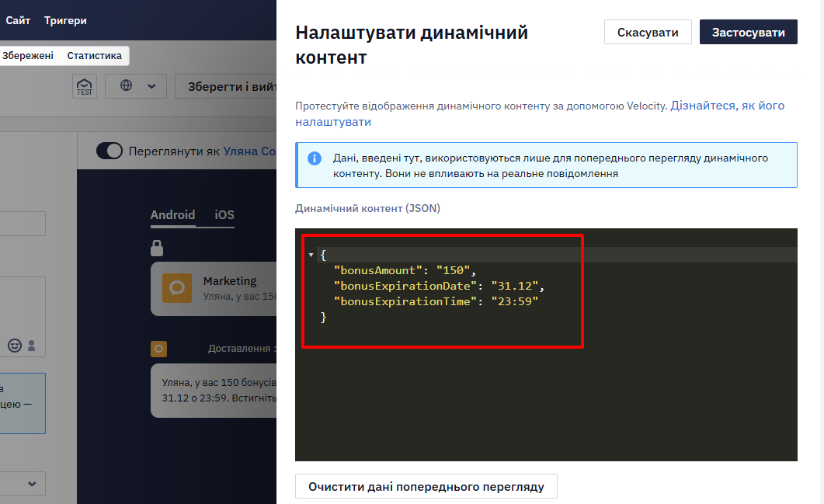Expand the bottom-left dropdown chevron
Image resolution: width=824 pixels, height=504 pixels.
(x=32, y=484)
